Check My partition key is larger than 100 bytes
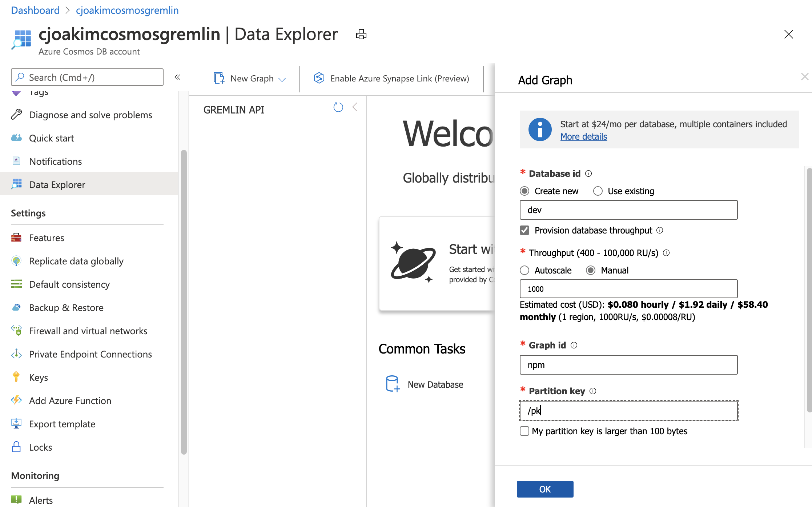The image size is (812, 507). click(524, 431)
